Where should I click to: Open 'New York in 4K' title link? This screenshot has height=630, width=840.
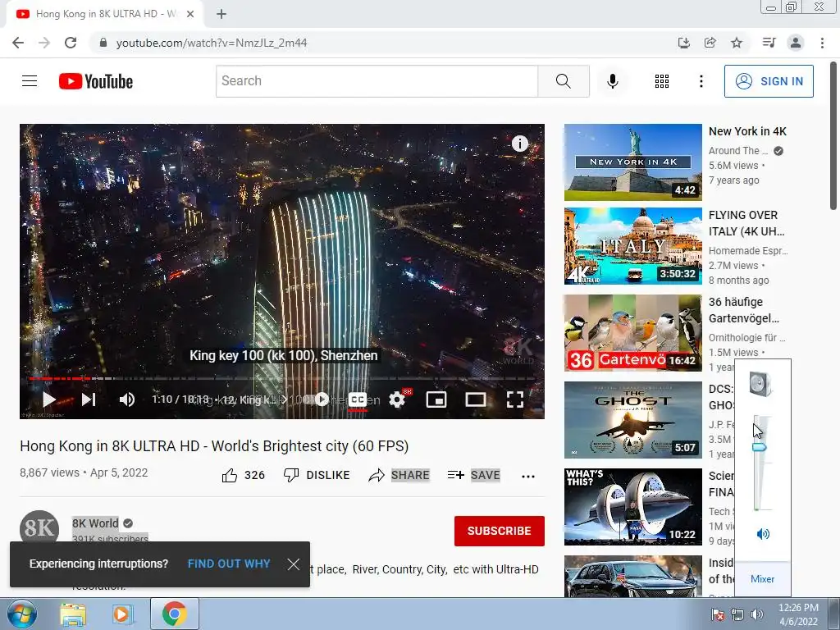[747, 131]
